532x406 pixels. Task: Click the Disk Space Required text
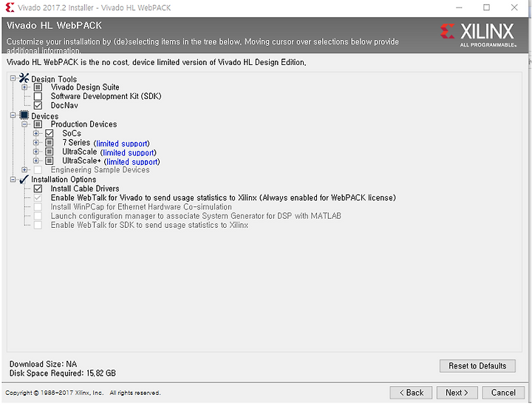click(x=62, y=373)
